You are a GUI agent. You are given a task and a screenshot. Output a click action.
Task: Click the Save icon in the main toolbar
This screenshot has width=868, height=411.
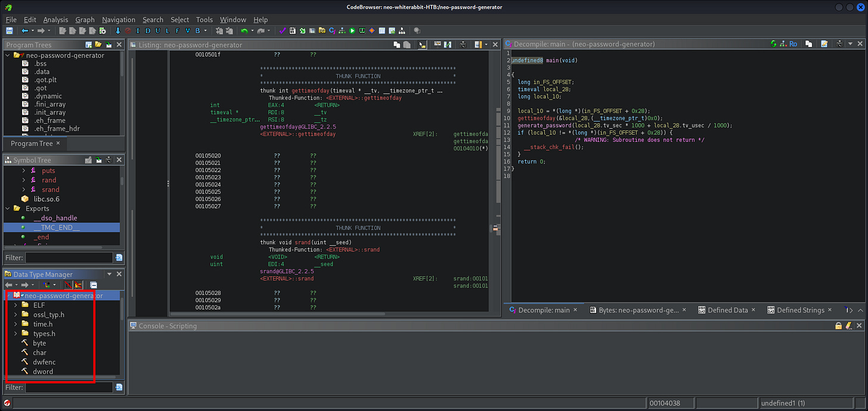(10, 30)
